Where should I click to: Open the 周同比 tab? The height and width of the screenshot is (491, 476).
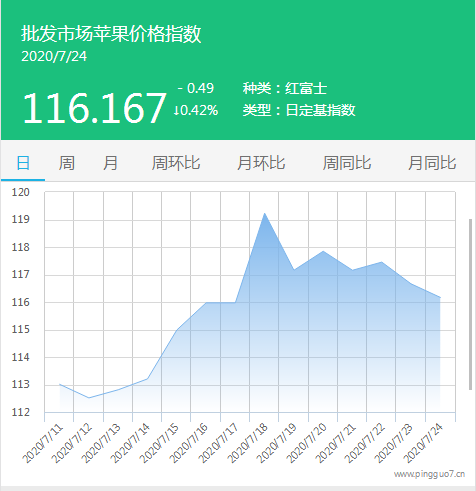[347, 163]
